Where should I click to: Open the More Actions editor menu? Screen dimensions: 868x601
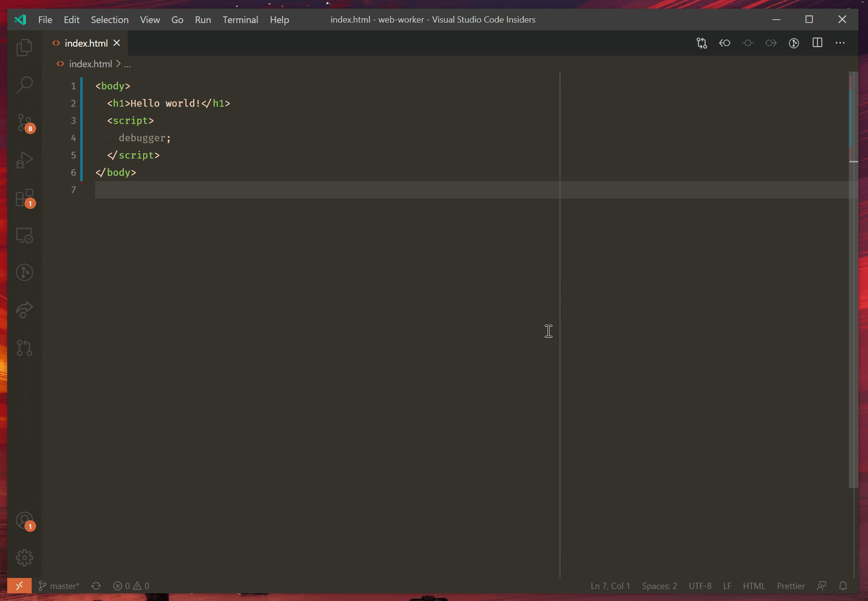pos(840,43)
